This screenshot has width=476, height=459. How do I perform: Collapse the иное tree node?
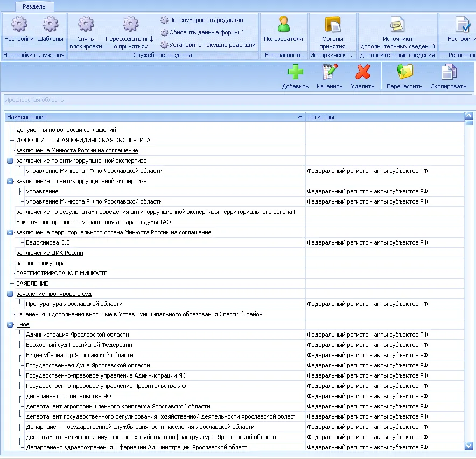click(10, 324)
